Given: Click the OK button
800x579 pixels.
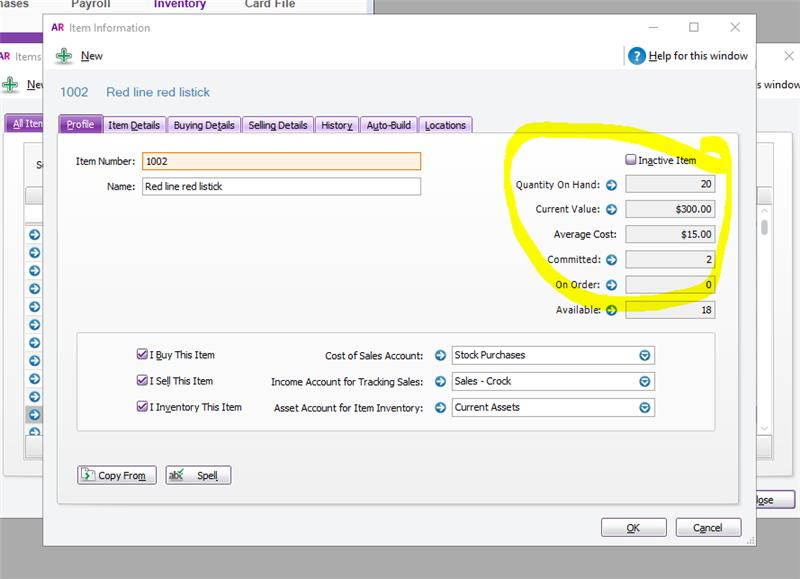Looking at the screenshot, I should tap(633, 528).
